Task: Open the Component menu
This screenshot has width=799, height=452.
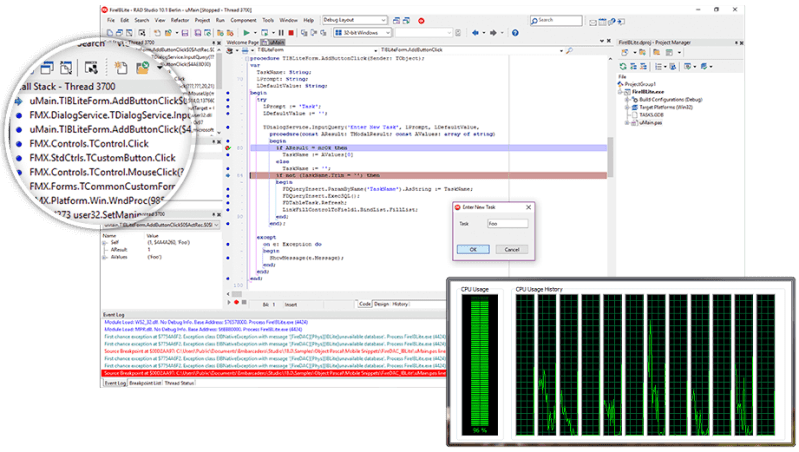Action: pos(244,20)
